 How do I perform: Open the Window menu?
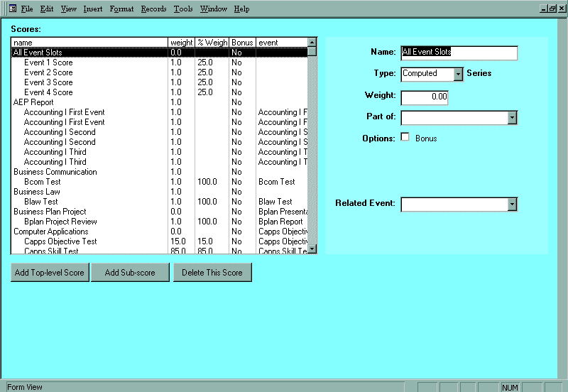[214, 9]
